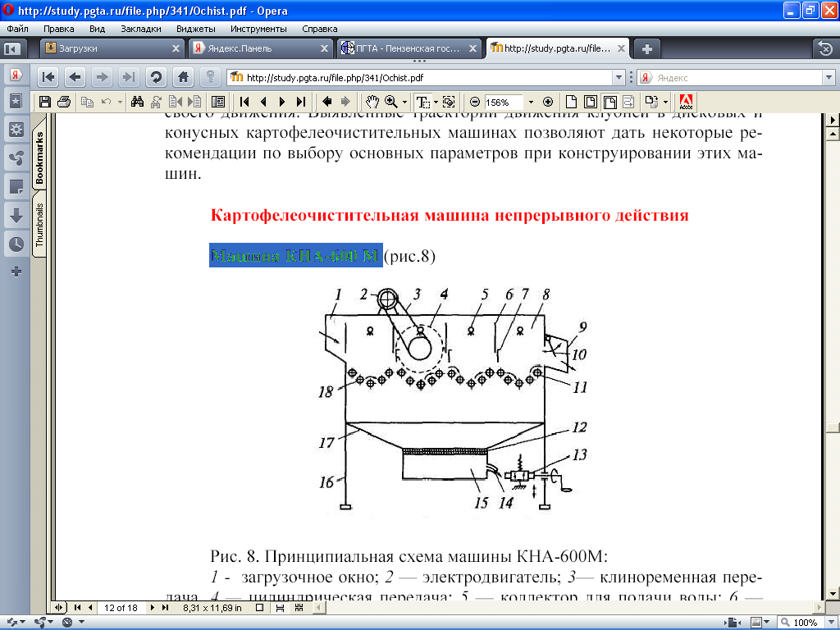
Task: Open the Закладки menu
Action: pyautogui.click(x=141, y=29)
